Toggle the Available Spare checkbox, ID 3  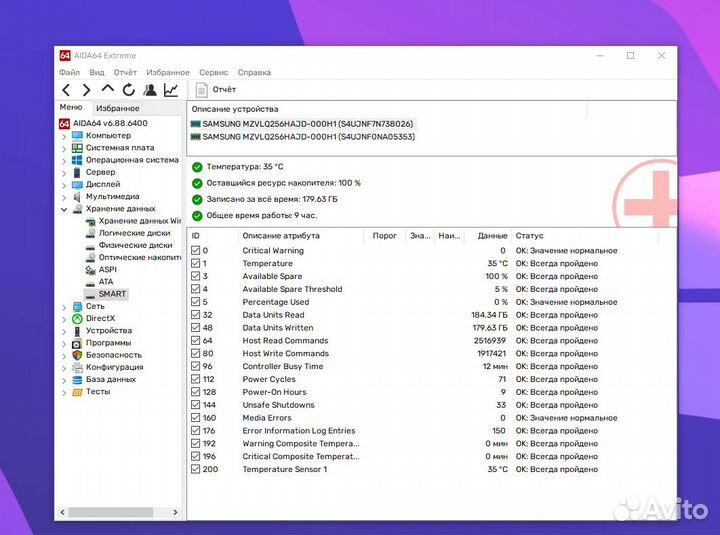coord(195,276)
